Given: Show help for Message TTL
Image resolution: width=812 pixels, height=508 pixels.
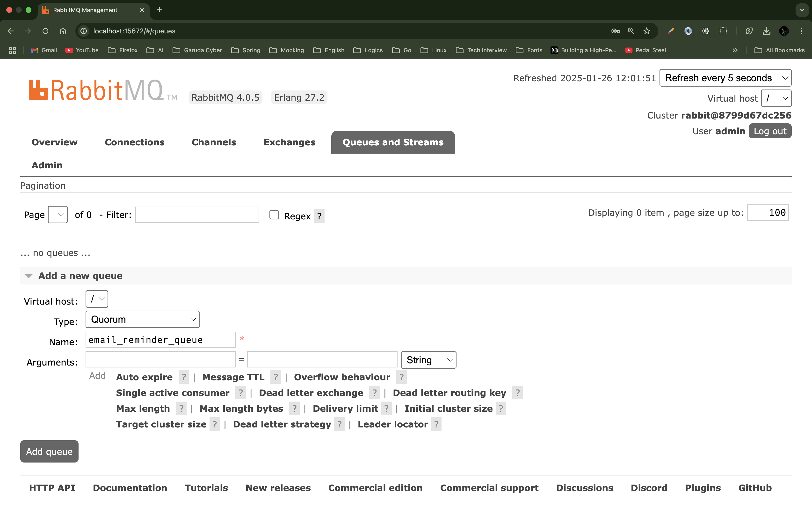Looking at the screenshot, I should click(x=275, y=377).
